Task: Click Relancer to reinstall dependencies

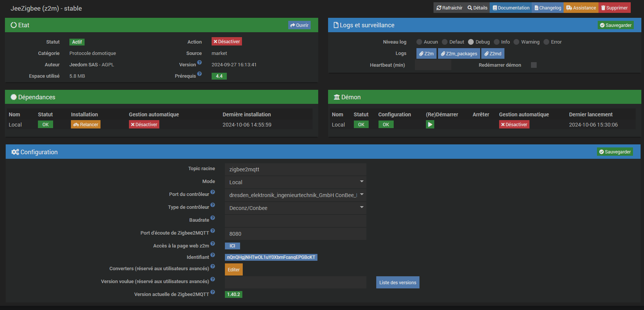Action: point(86,125)
